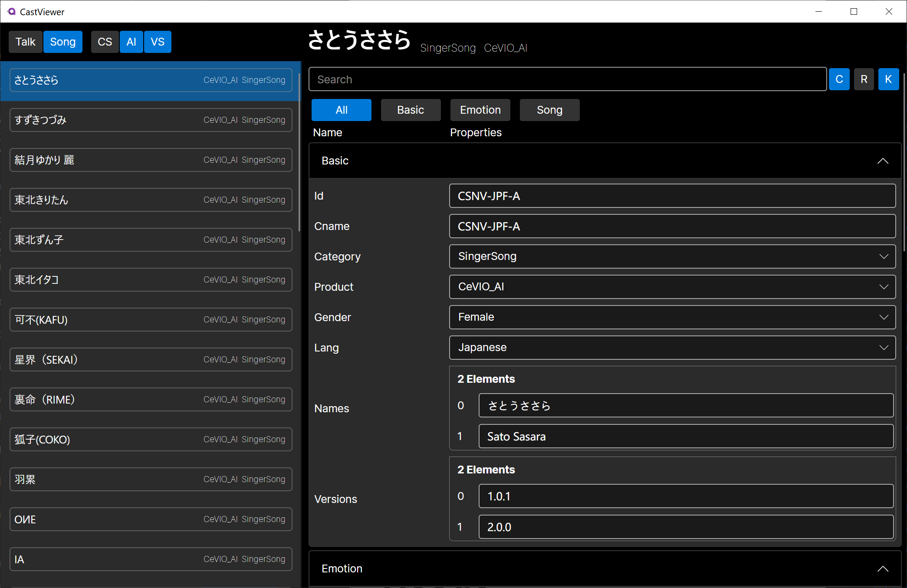
Task: Collapse the Emotion section chevron
Action: coord(882,569)
